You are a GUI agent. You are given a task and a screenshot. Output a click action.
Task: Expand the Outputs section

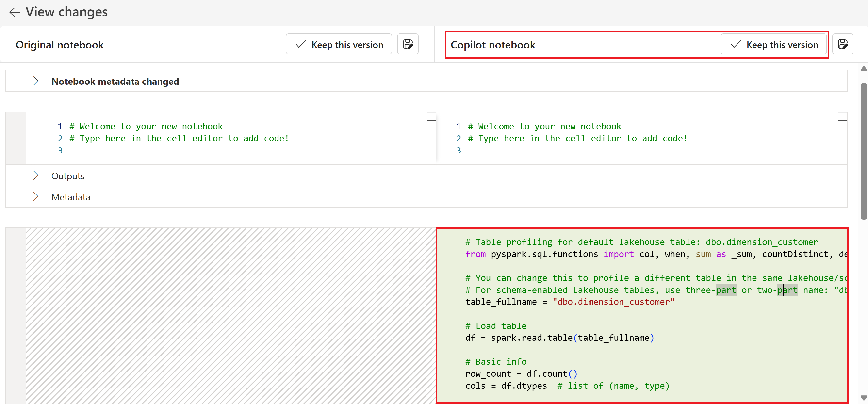[36, 176]
